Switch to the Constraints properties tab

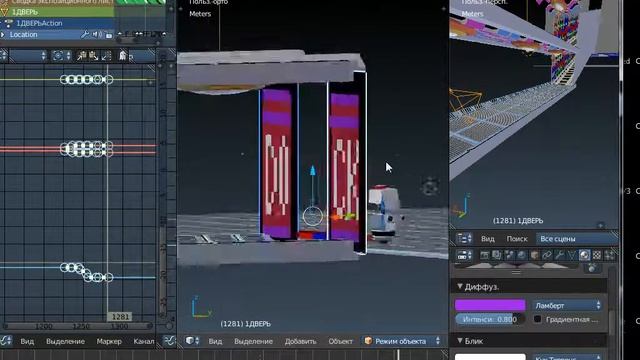[x=547, y=256]
